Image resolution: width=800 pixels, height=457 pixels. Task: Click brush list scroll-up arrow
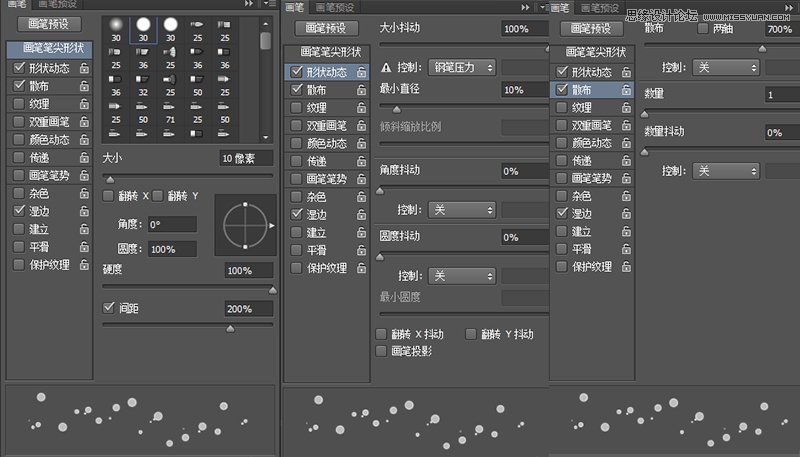click(x=265, y=24)
